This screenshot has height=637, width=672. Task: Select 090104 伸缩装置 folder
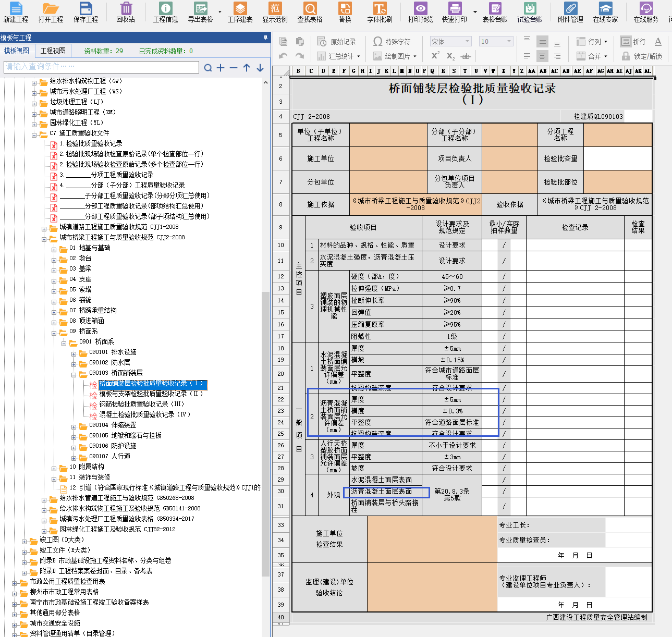click(113, 425)
